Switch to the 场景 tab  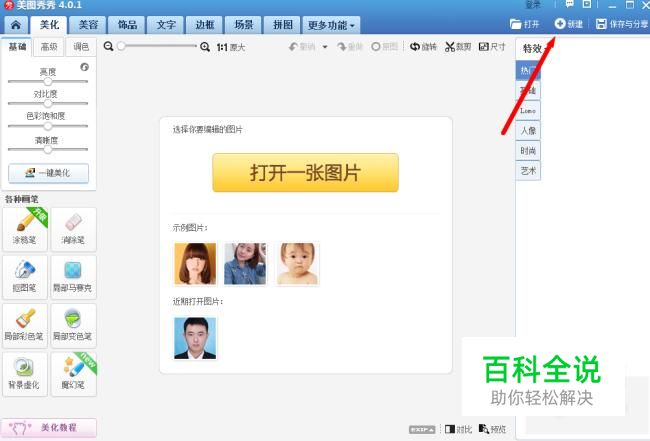244,25
